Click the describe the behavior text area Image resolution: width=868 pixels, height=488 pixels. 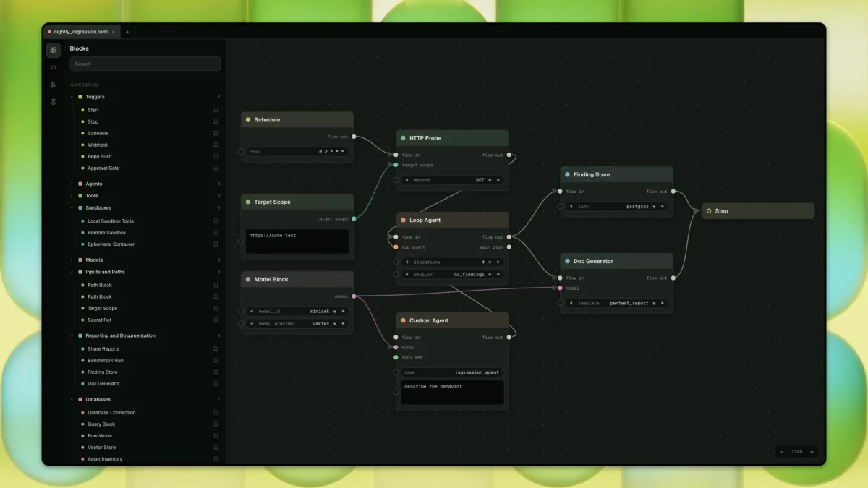(x=452, y=393)
